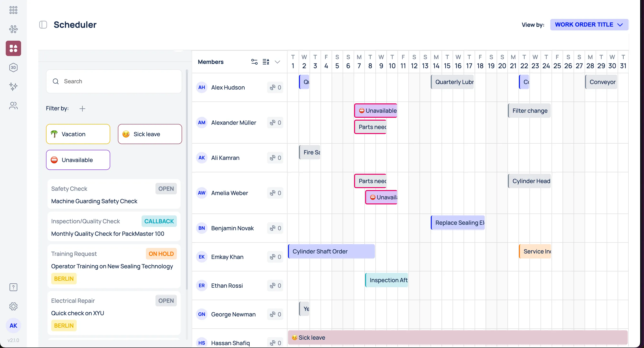The image size is (644, 348).
Task: Open the AK user avatar menu
Action: coord(13,326)
